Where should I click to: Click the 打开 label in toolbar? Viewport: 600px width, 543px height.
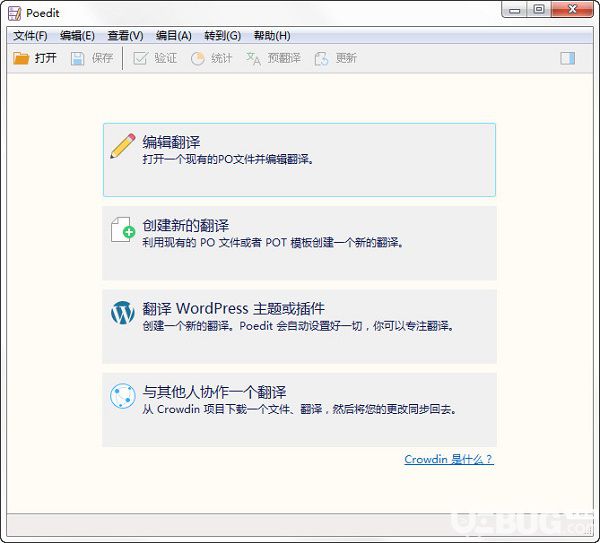(x=46, y=58)
